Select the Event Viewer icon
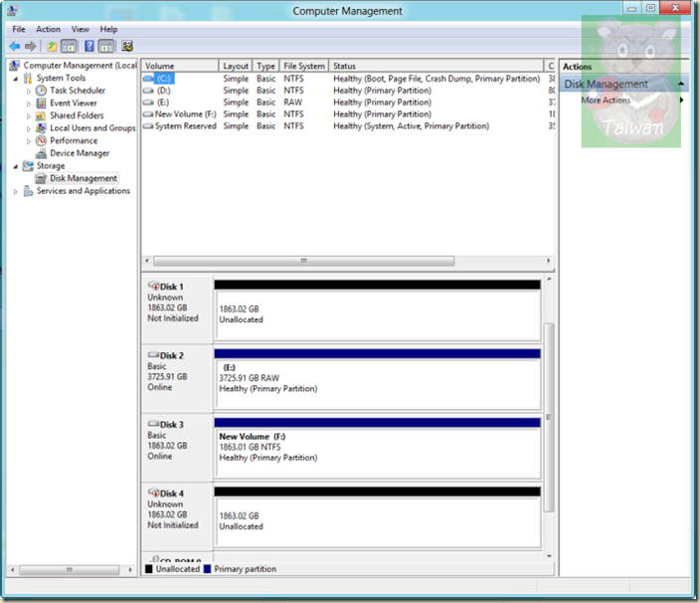Image resolution: width=700 pixels, height=603 pixels. click(41, 103)
